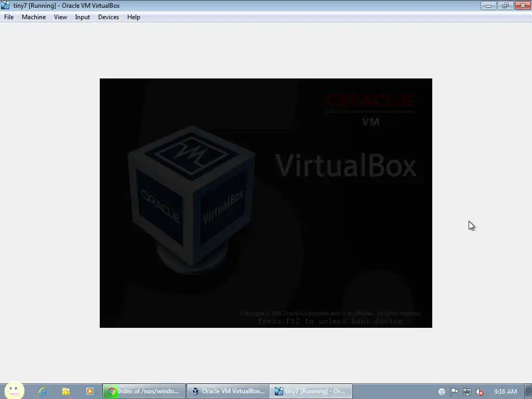Launch Internet Explorer from taskbar
Screen dimensions: 532x399
point(42,391)
